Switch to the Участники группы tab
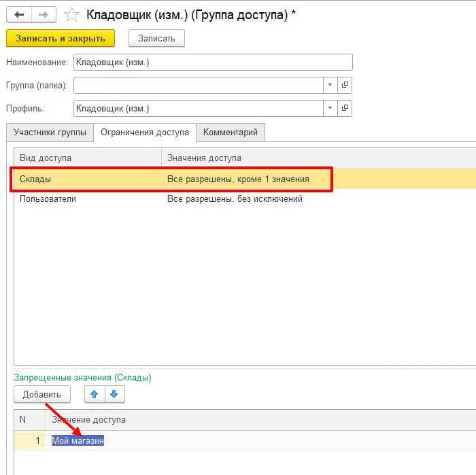The height and width of the screenshot is (475, 476). point(50,133)
